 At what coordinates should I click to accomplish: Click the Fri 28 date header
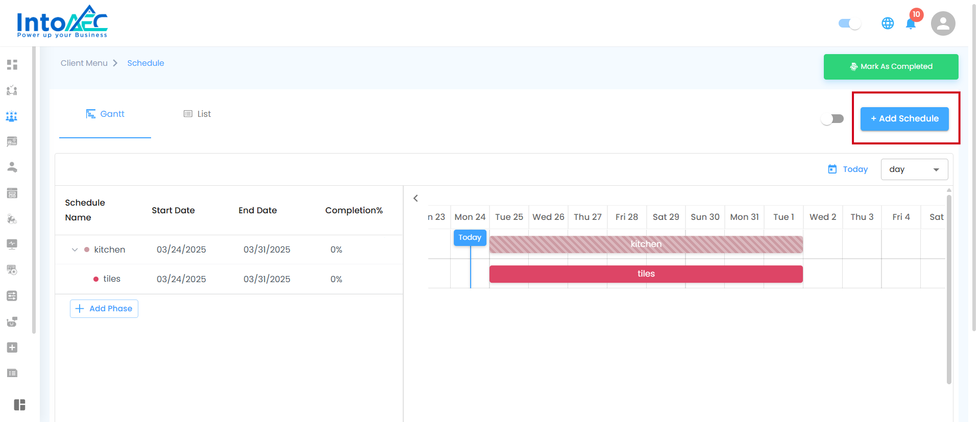pyautogui.click(x=627, y=217)
